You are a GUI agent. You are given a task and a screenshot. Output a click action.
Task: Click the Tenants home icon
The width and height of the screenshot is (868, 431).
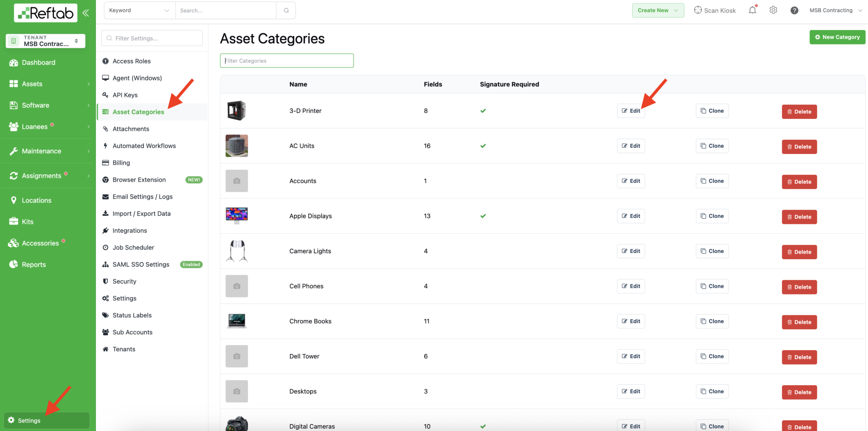(x=106, y=349)
